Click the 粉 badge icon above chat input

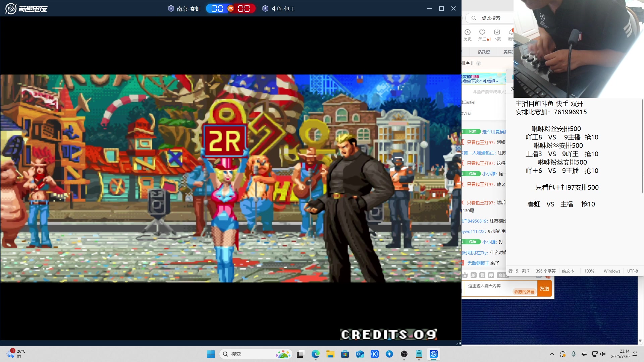click(474, 275)
